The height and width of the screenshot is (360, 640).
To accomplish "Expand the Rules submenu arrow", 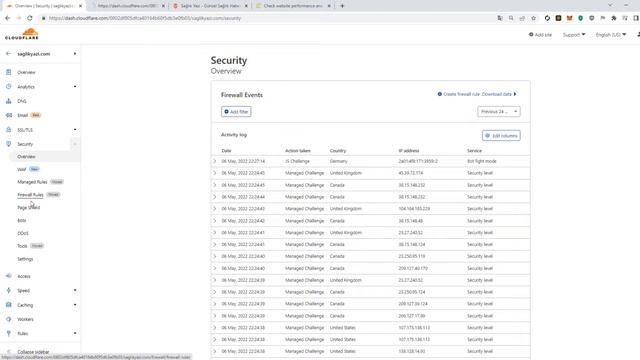I will 75,333.
